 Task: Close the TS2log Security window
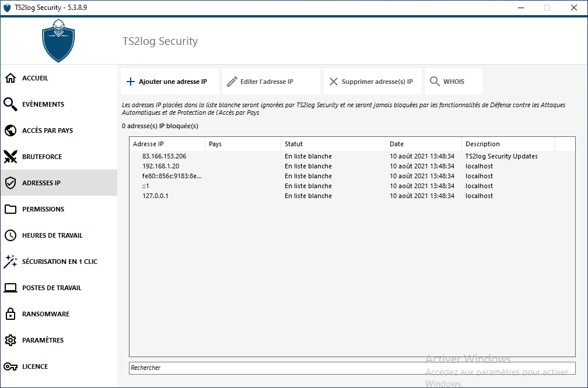[x=574, y=8]
